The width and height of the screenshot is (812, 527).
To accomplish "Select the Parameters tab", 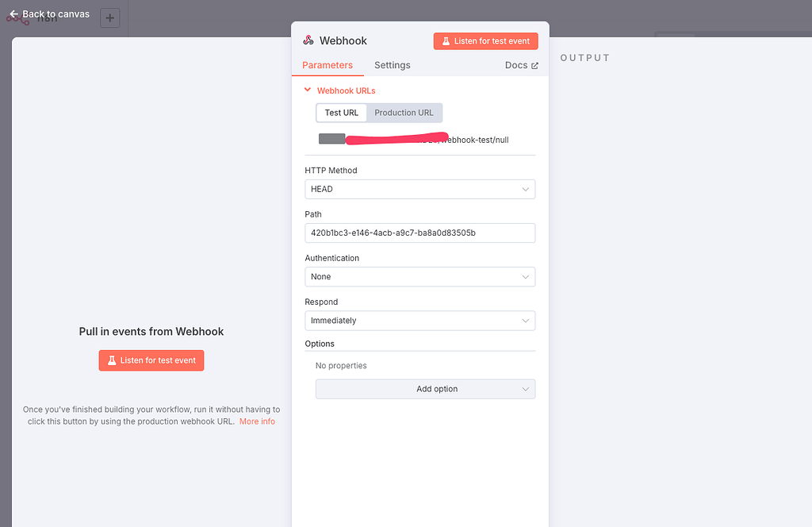I will [327, 65].
